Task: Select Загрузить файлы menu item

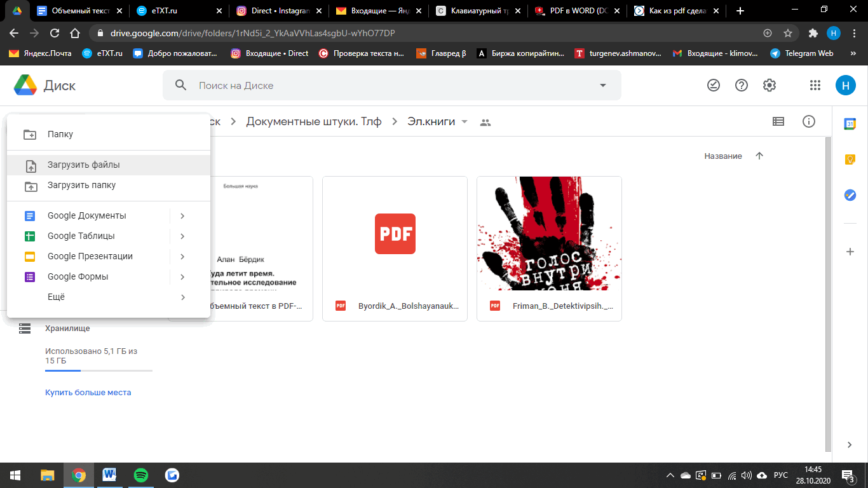Action: pos(83,165)
